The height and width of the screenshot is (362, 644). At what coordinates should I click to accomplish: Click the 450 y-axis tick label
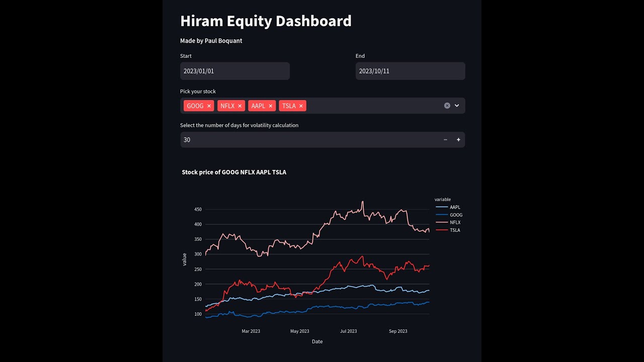click(198, 209)
